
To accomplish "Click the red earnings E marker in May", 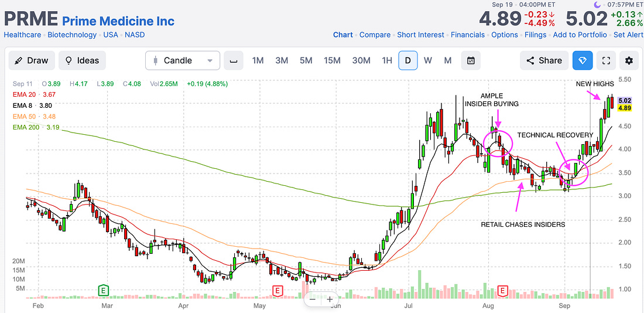I will [x=278, y=290].
